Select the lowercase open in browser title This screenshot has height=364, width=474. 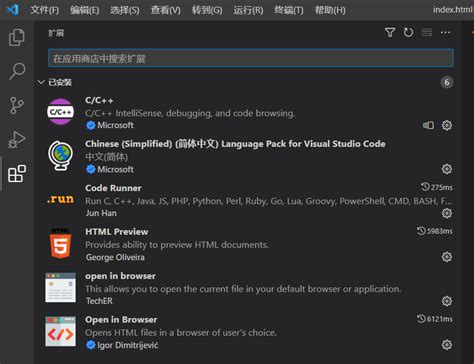(x=120, y=276)
